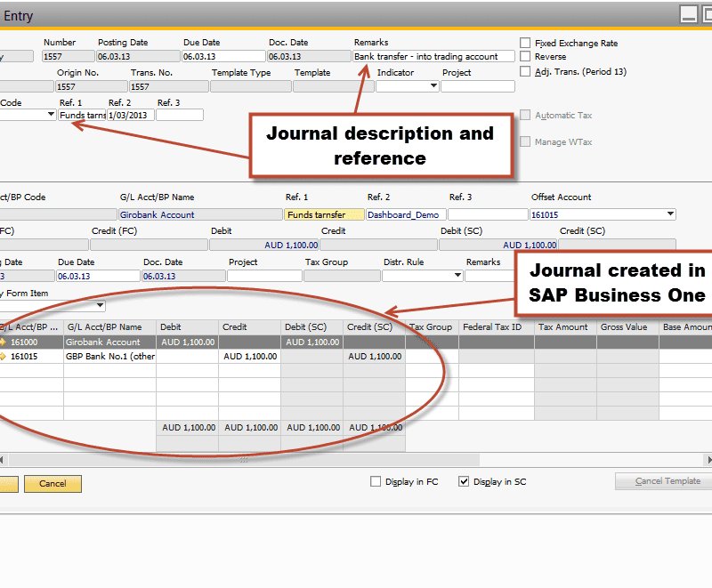This screenshot has width=712, height=588.
Task: Click the Dashboard_Demo Ref. 2 field
Action: click(407, 214)
